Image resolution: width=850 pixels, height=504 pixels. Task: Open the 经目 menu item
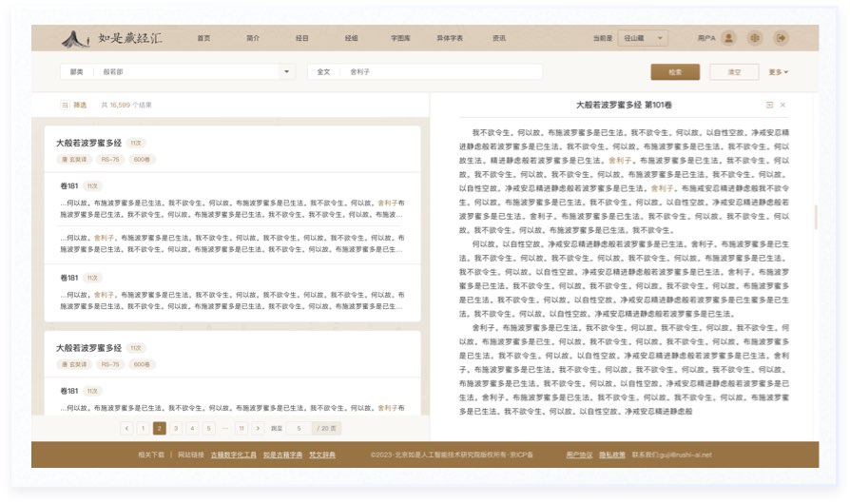(301, 38)
